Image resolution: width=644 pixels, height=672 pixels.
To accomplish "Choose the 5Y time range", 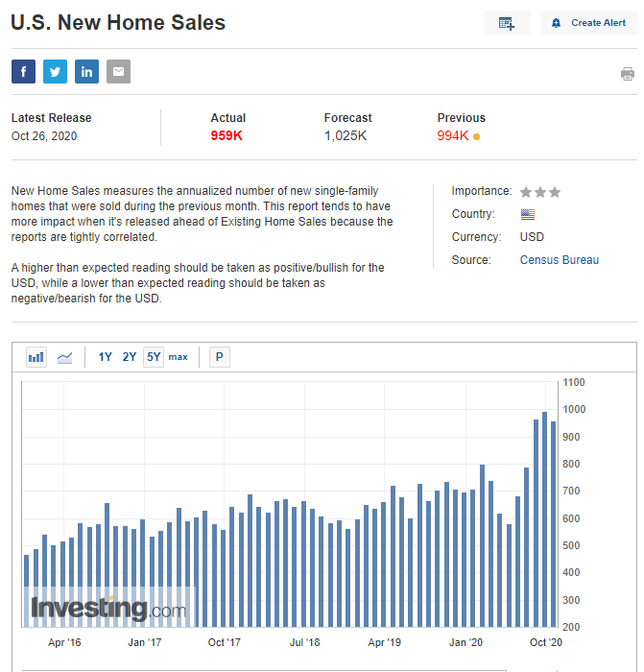I will coord(154,357).
